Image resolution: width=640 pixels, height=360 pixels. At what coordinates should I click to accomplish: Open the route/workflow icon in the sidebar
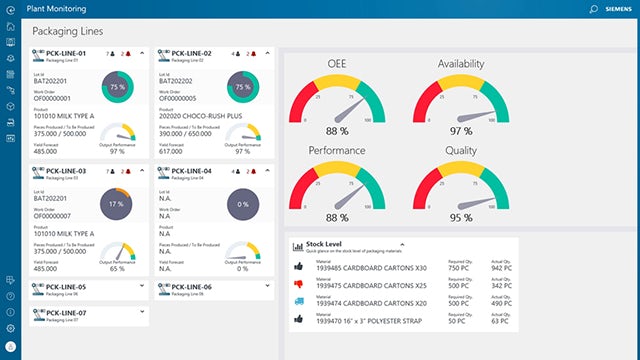(x=11, y=90)
